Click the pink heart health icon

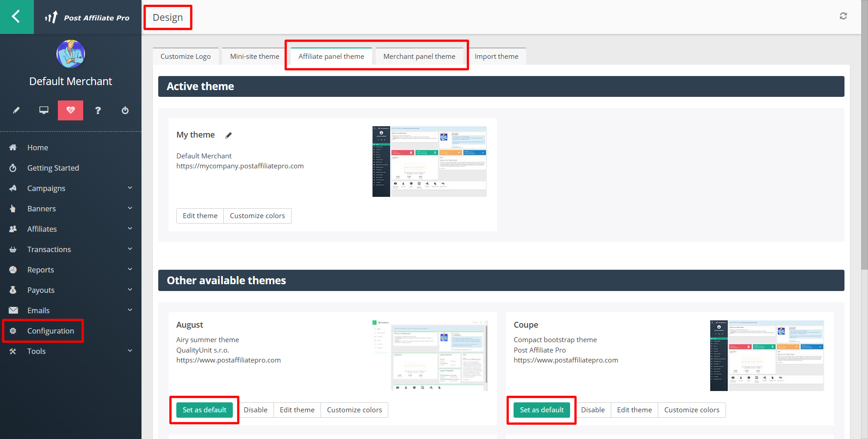click(71, 110)
